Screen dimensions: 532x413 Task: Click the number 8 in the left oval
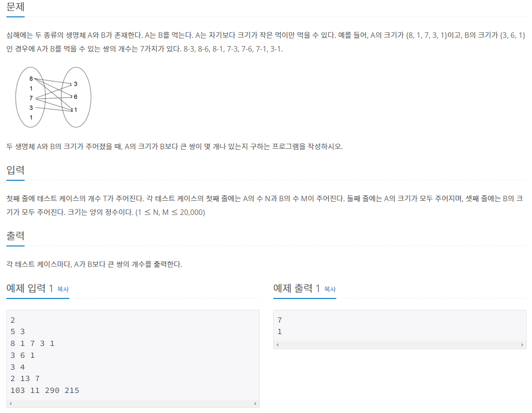click(31, 79)
